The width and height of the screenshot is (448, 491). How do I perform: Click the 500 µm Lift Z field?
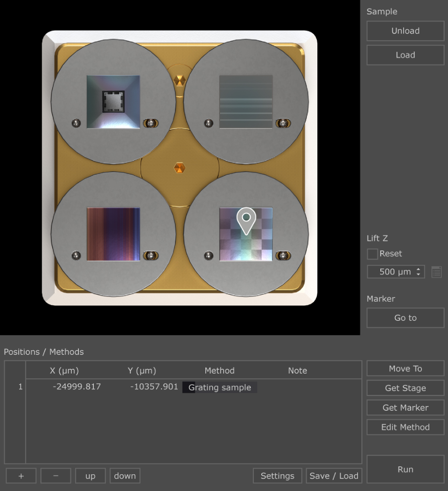[x=396, y=272]
